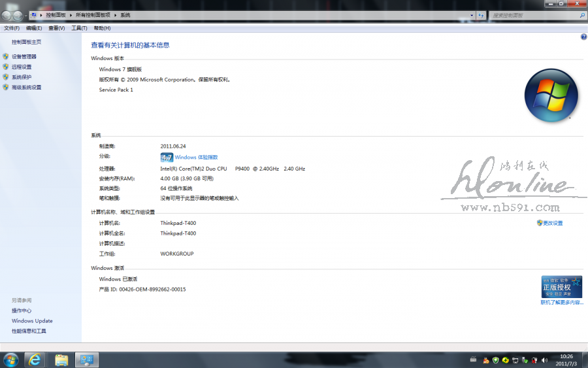Open Windows Update from the sidebar
Image resolution: width=588 pixels, height=368 pixels.
(32, 321)
